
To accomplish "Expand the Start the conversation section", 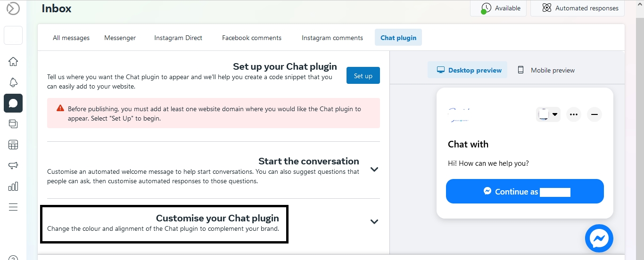I will click(374, 170).
